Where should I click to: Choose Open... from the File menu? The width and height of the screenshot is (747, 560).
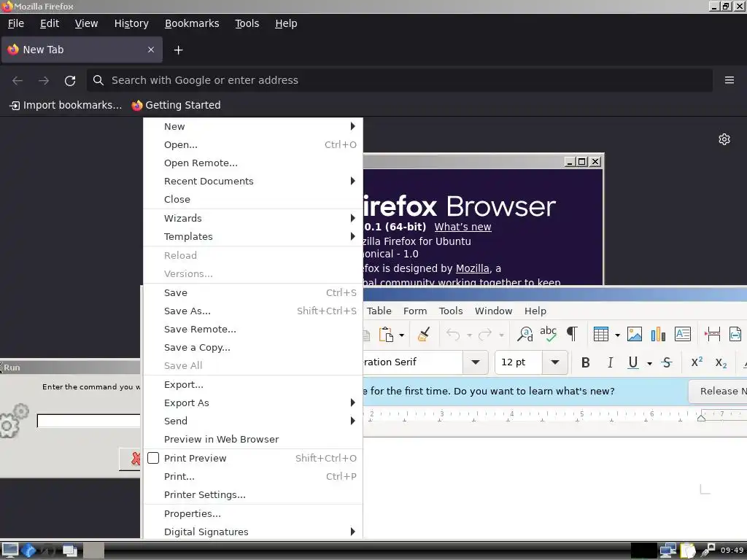tap(253, 145)
